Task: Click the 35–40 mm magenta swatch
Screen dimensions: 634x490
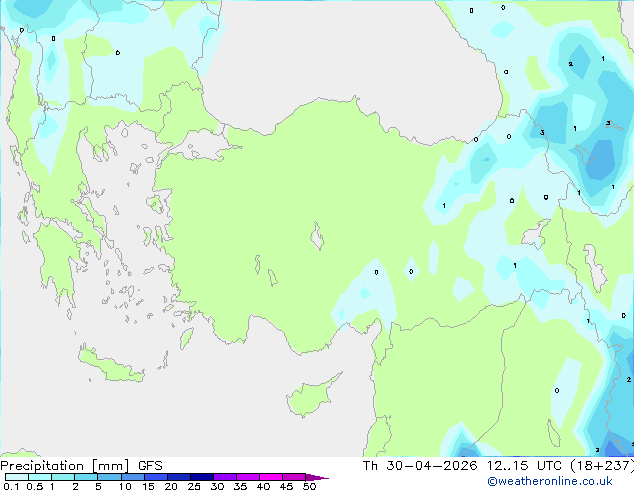Action: pyautogui.click(x=248, y=477)
